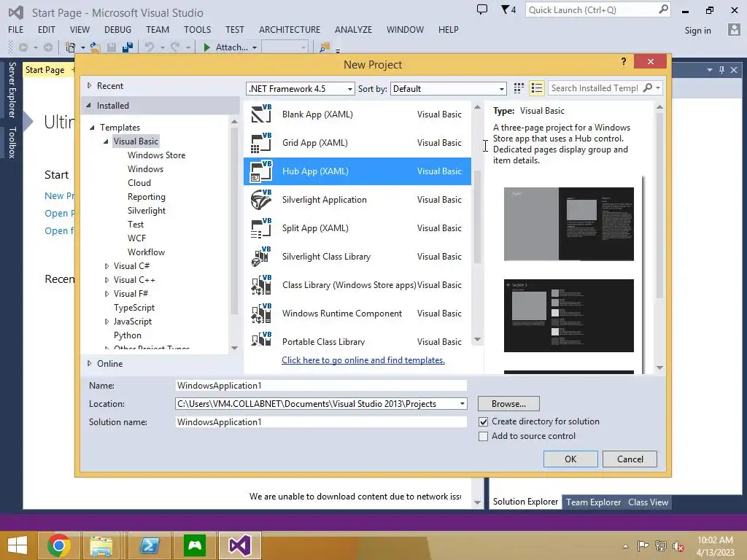Expand the Visual C# tree node
747x560 pixels.
tap(107, 266)
